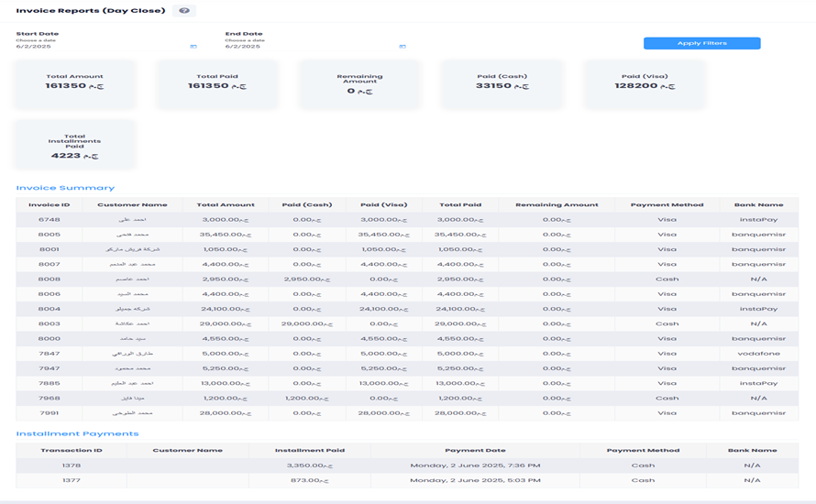816x504 pixels.
Task: Click the 873.00 installment paid cell
Action: tap(310, 480)
